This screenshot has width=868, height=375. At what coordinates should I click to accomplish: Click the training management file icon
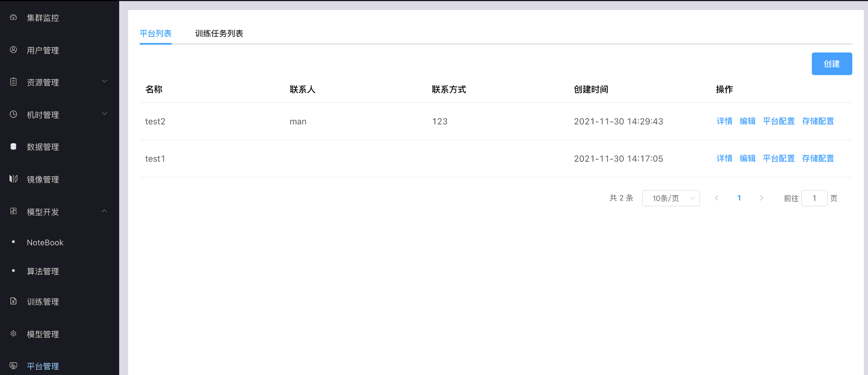[13, 301]
